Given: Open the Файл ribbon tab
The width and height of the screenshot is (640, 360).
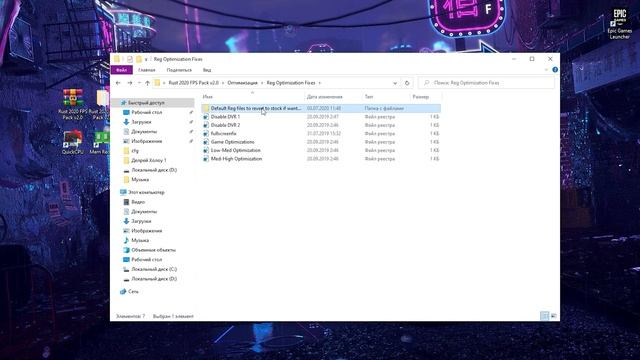Looking at the screenshot, I should (122, 70).
